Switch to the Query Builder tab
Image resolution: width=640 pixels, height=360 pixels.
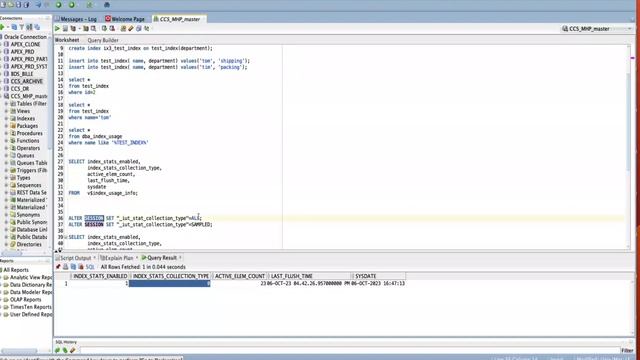pos(103,40)
